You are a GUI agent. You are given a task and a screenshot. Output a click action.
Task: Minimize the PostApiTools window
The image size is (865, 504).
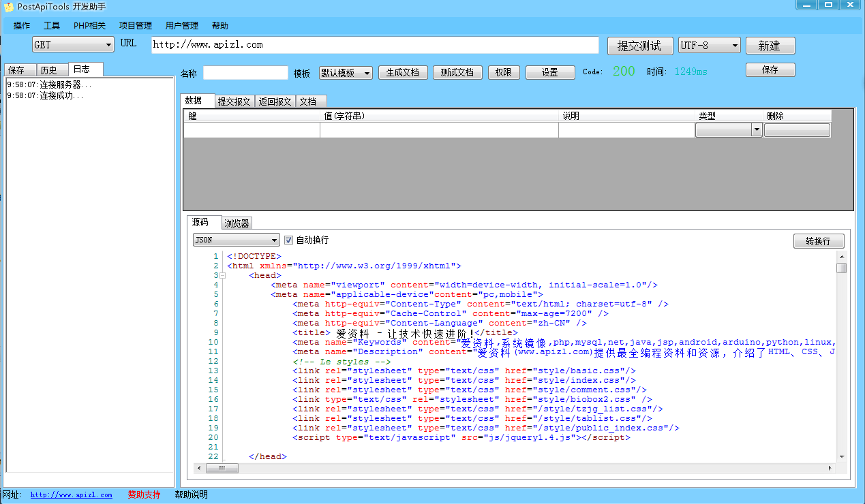[x=806, y=4]
